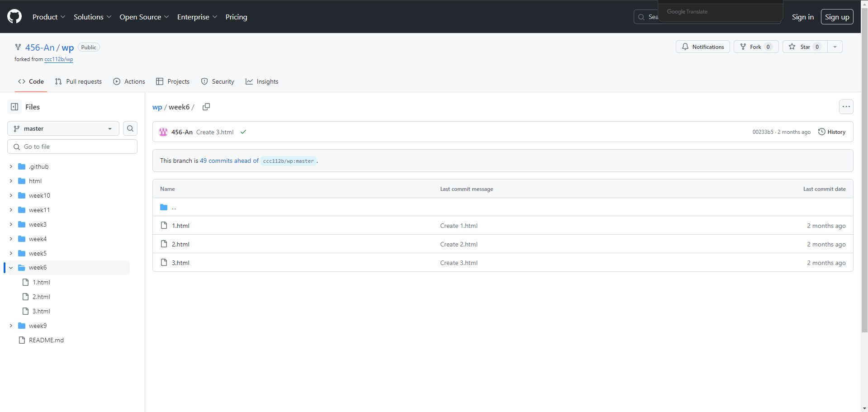Click the parent directory folder icon
Screen dimensions: 868x412
pos(164,207)
